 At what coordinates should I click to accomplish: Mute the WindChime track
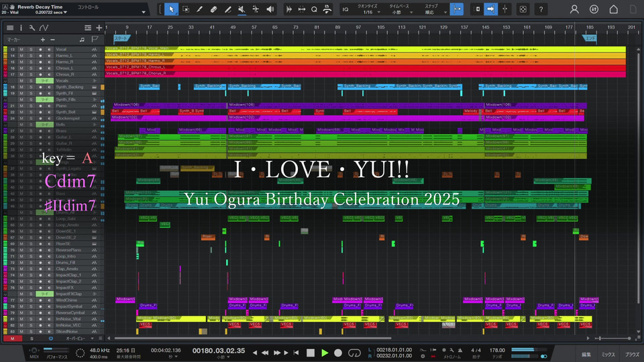click(x=21, y=300)
